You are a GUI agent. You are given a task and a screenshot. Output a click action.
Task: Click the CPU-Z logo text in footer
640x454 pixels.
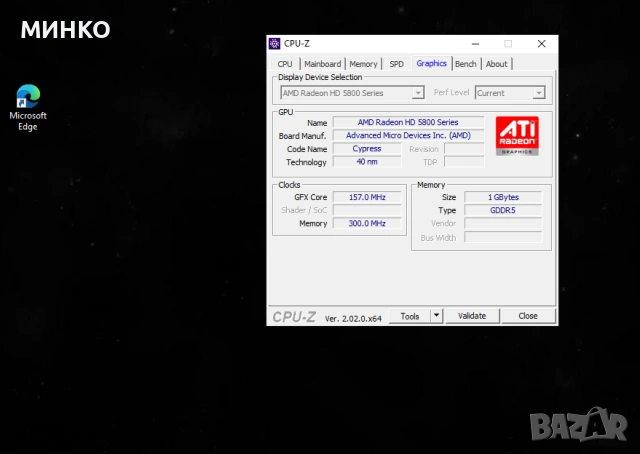tap(294, 317)
